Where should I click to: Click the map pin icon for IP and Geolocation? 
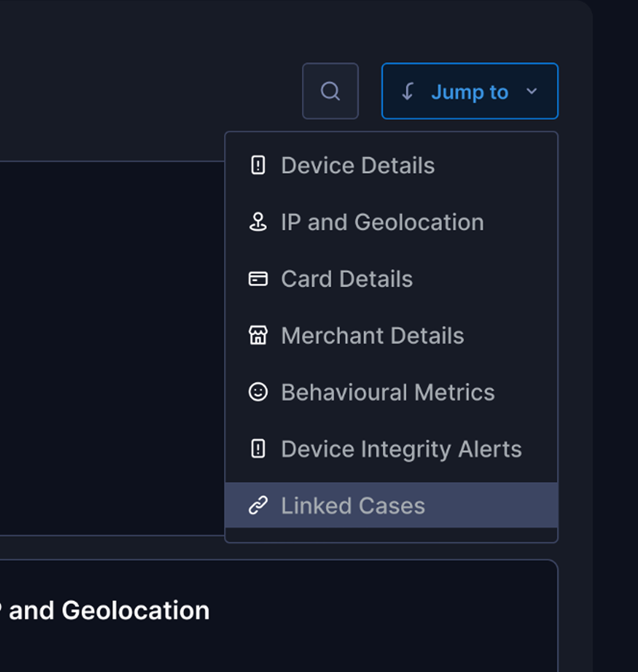(258, 222)
